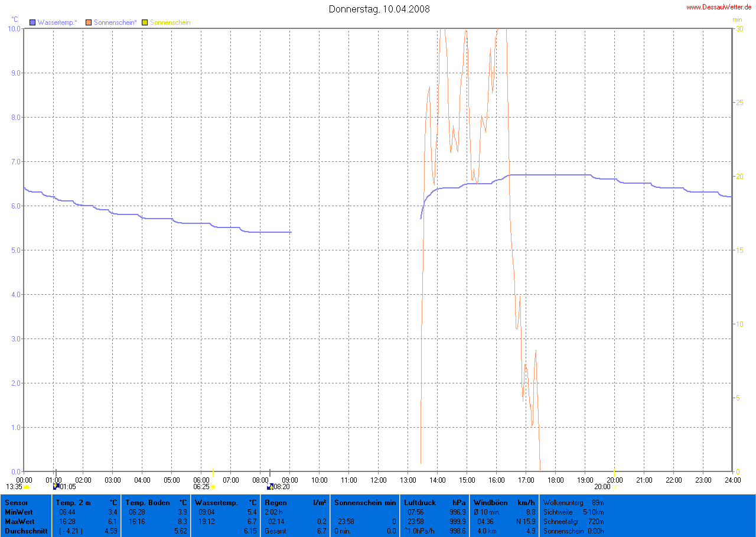Click the yellow marker at 20:00 axis
Viewport: 756px width, 537px height.
click(614, 471)
